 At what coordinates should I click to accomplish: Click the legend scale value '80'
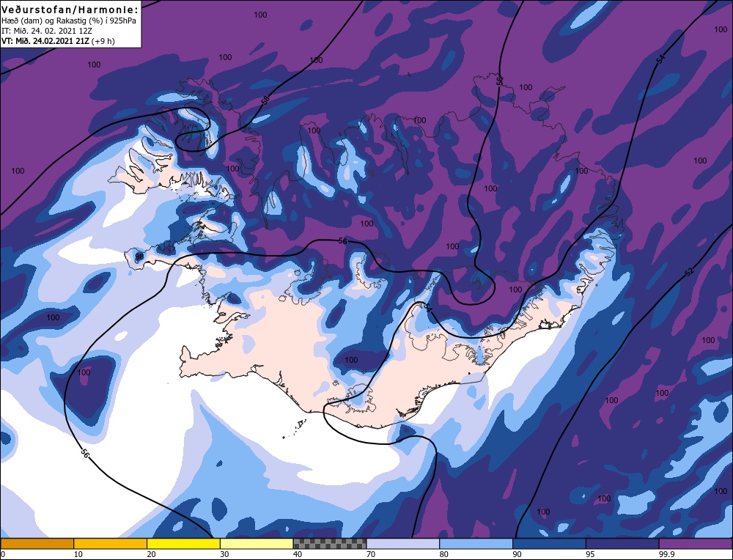point(444,554)
